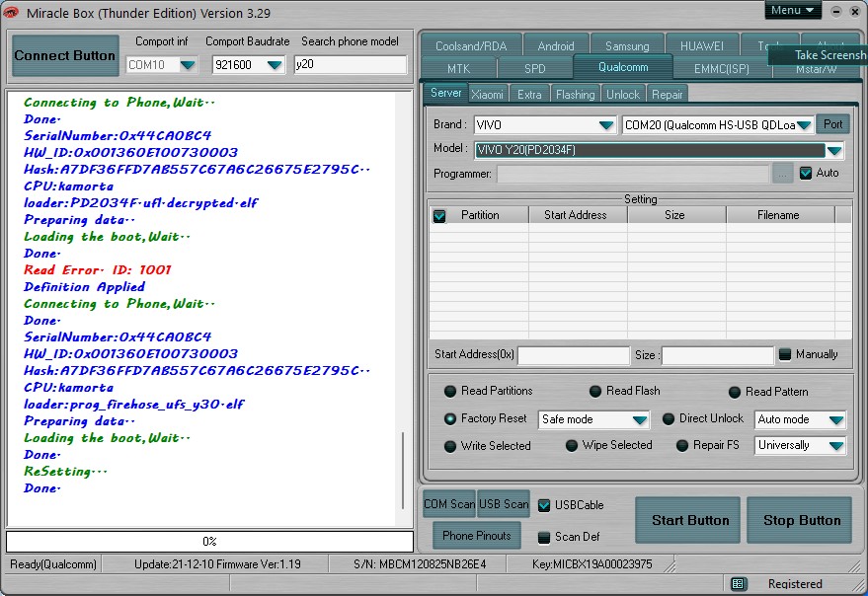
Task: Switch to the MTK tab
Action: 459,69
